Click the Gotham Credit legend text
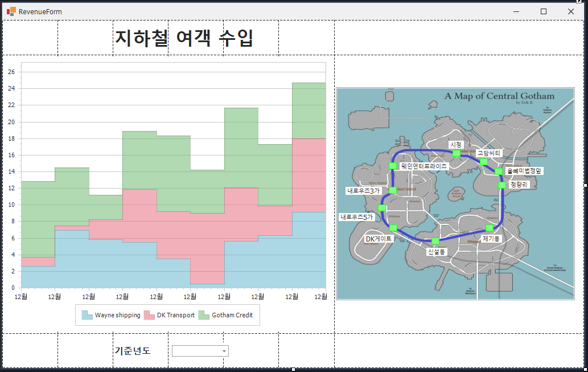Image resolution: width=588 pixels, height=372 pixels. coord(232,315)
